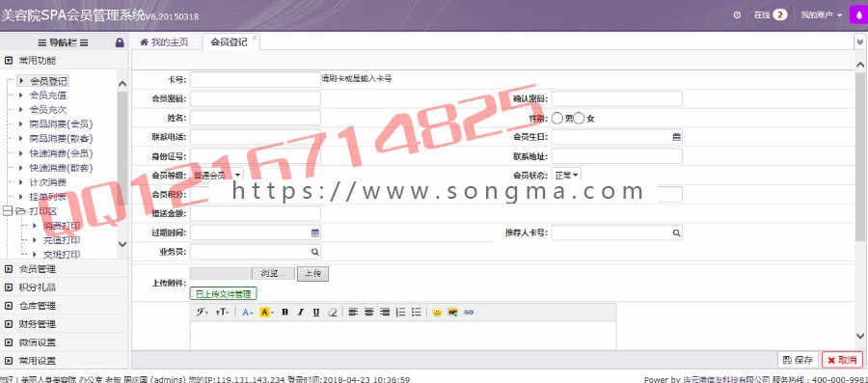Open 充值打印 under 打印区
868x383 pixels.
(x=62, y=240)
